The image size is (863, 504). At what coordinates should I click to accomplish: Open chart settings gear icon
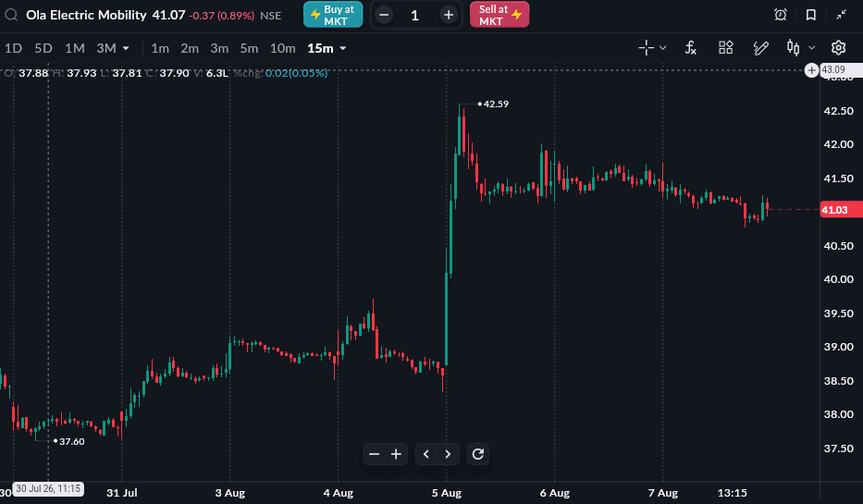coord(838,48)
